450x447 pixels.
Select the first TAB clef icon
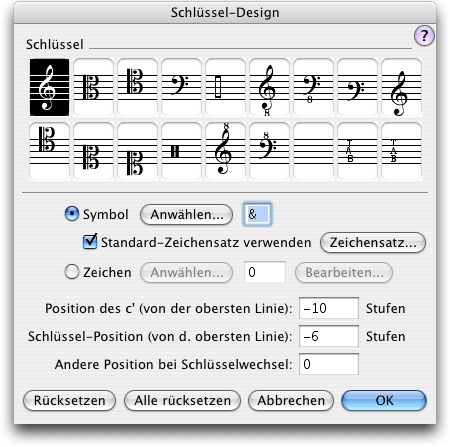[x=358, y=151]
